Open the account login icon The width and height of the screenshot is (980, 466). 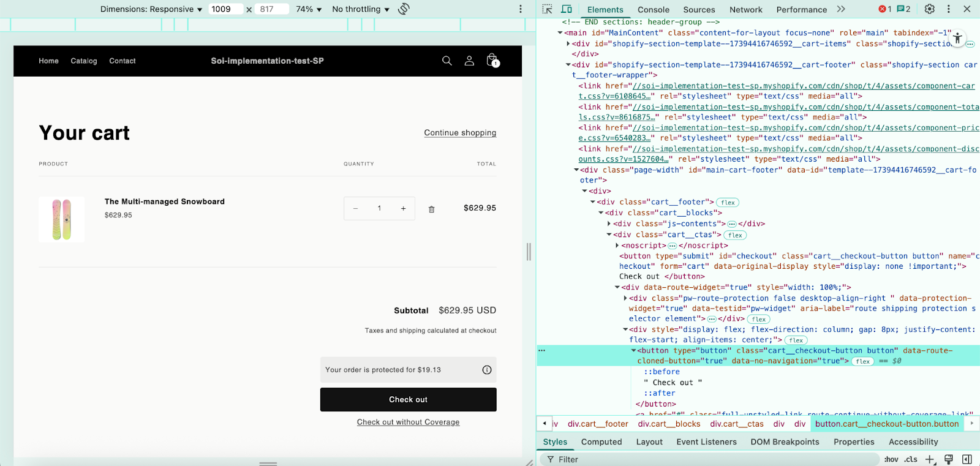[469, 61]
